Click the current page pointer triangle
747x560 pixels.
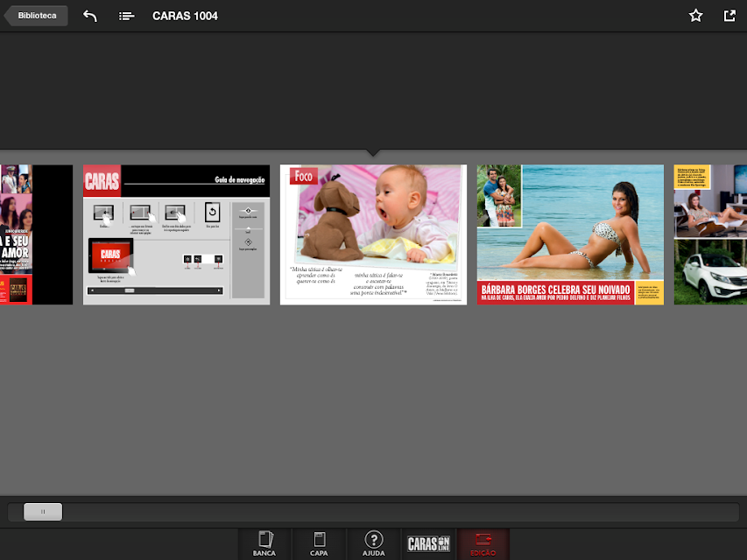(x=373, y=153)
